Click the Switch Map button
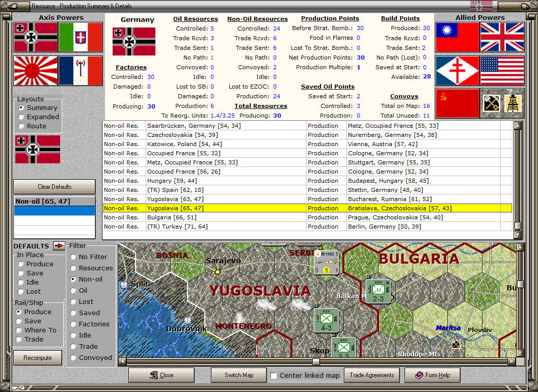This screenshot has width=538, height=392. (x=239, y=375)
